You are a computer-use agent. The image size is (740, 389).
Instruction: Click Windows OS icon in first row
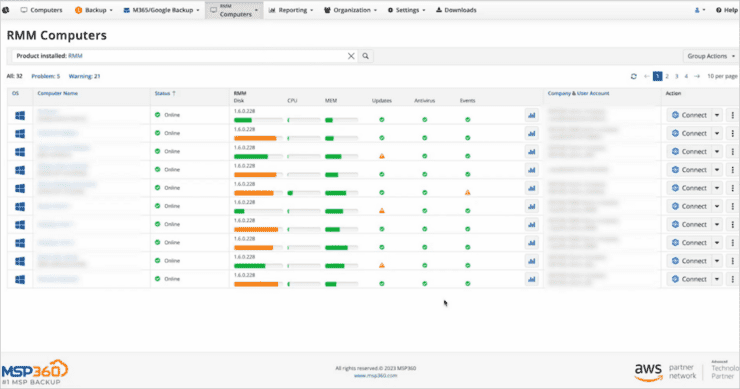point(20,115)
